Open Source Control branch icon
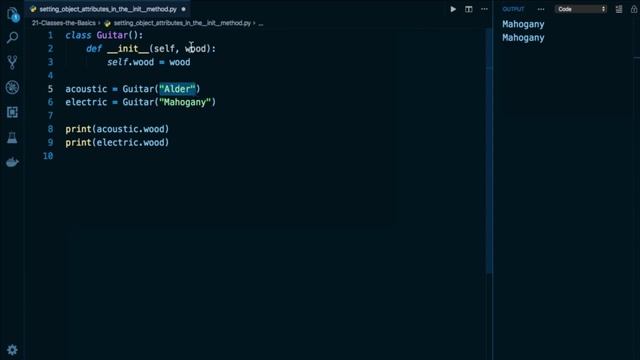 pos(12,62)
